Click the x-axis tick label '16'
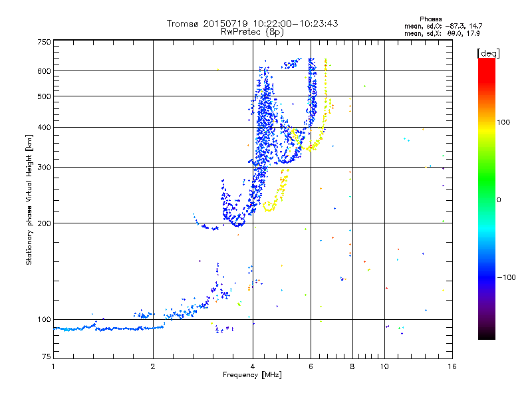The image size is (532, 399). point(452,366)
